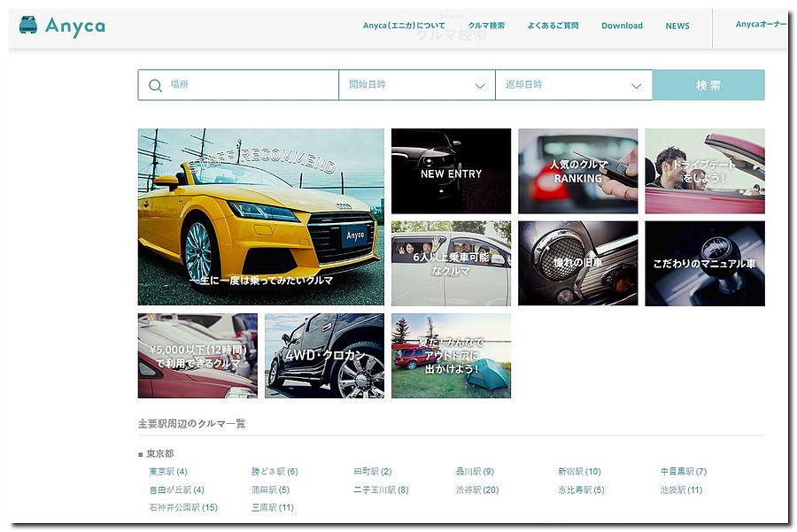
Task: Open the 4WD・クロカン tile
Action: point(324,356)
